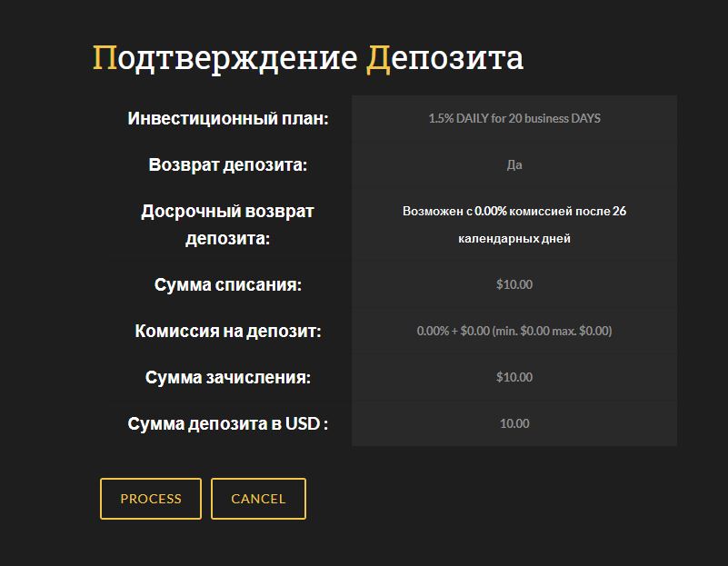Click the $10.00 value beside 'Сумма зачисления'
The width and height of the screenshot is (728, 566).
click(x=514, y=377)
